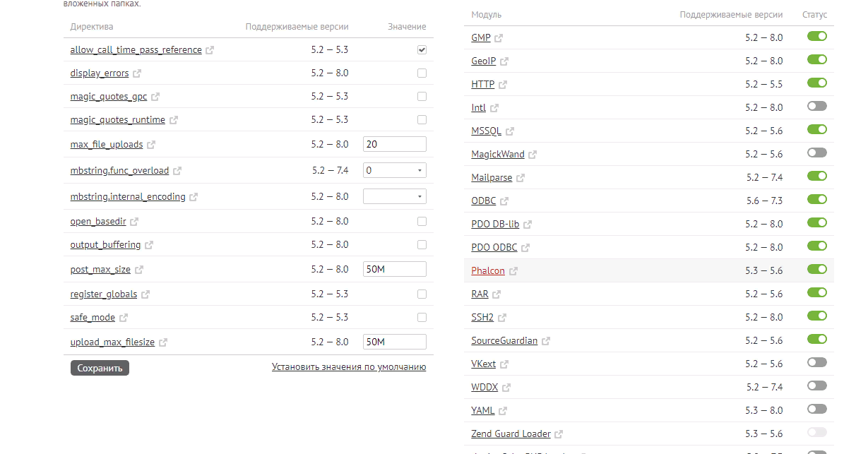Open the PDO DB-lib module link
The height and width of the screenshot is (454, 868).
[495, 224]
